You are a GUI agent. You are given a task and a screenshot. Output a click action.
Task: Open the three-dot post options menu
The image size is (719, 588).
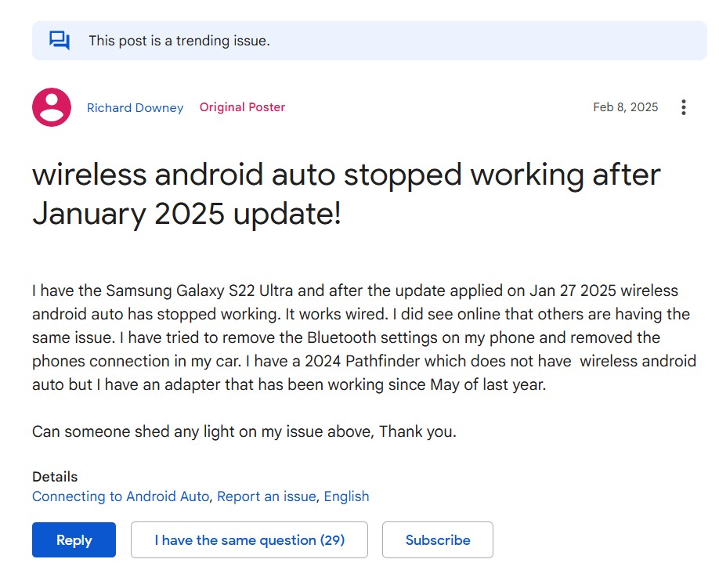[x=684, y=107]
